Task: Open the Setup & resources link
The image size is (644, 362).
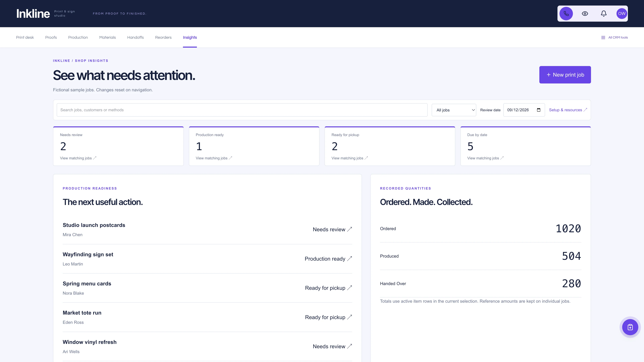Action: pyautogui.click(x=568, y=110)
